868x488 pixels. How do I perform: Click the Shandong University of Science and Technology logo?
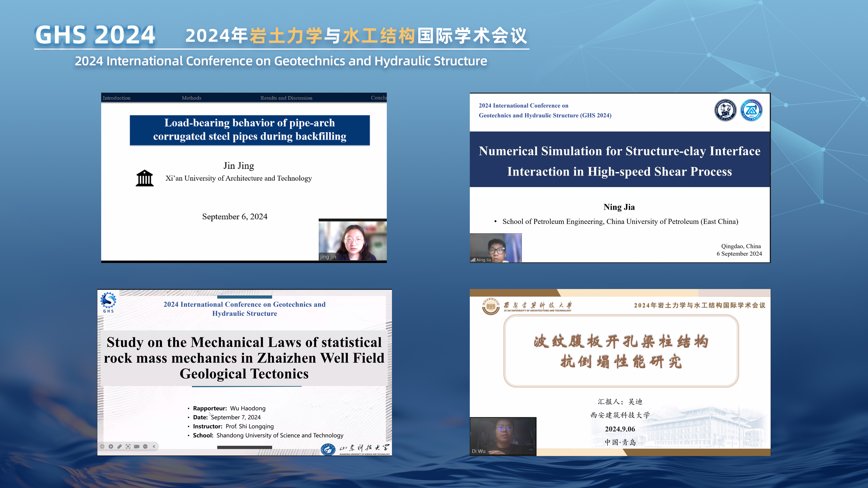tap(355, 449)
